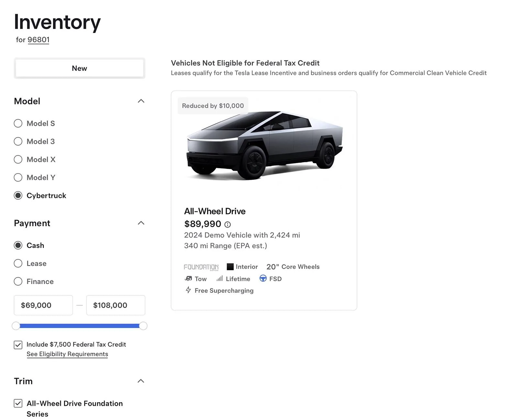Choose the Finance payment option
The width and height of the screenshot is (509, 420).
coord(18,282)
